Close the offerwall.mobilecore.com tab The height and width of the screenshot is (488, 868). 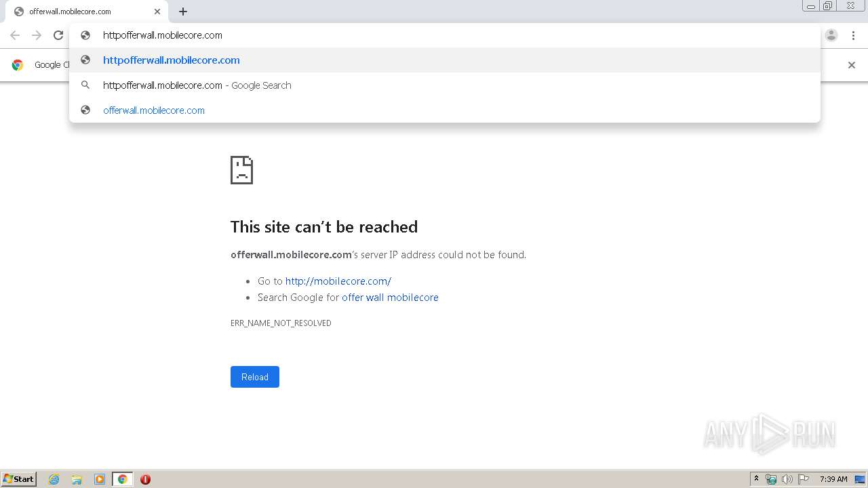pos(157,12)
